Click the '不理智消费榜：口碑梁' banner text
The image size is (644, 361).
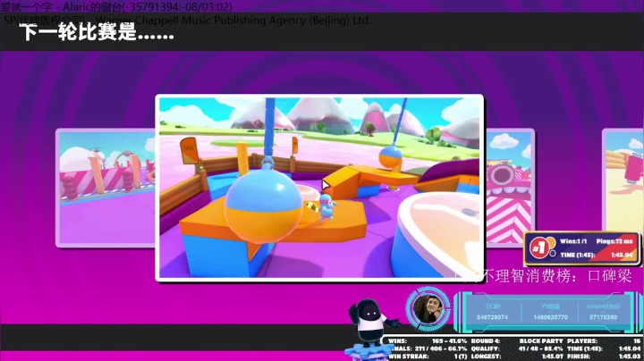[x=556, y=276]
